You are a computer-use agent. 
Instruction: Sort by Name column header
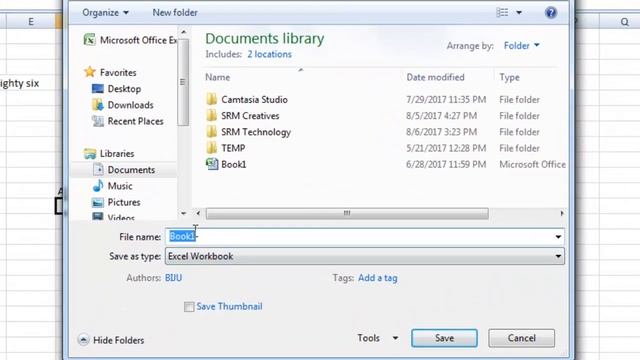click(218, 77)
